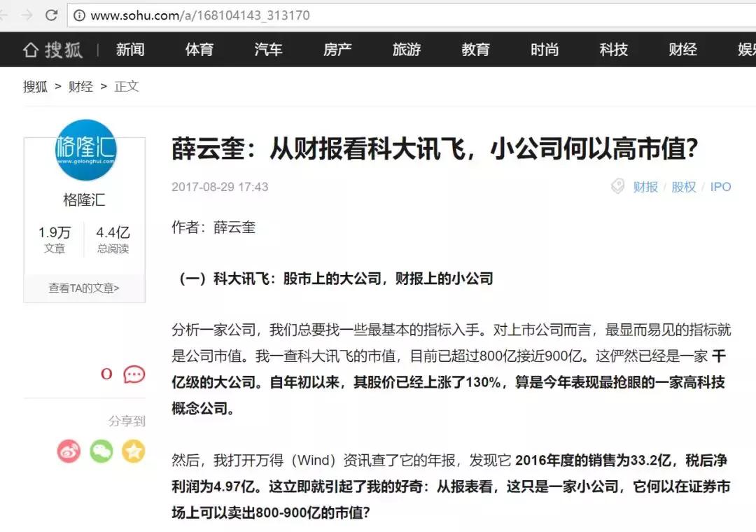Screen dimensions: 756x532
Task: Select 体育 from the navigation bar
Action: tap(199, 49)
